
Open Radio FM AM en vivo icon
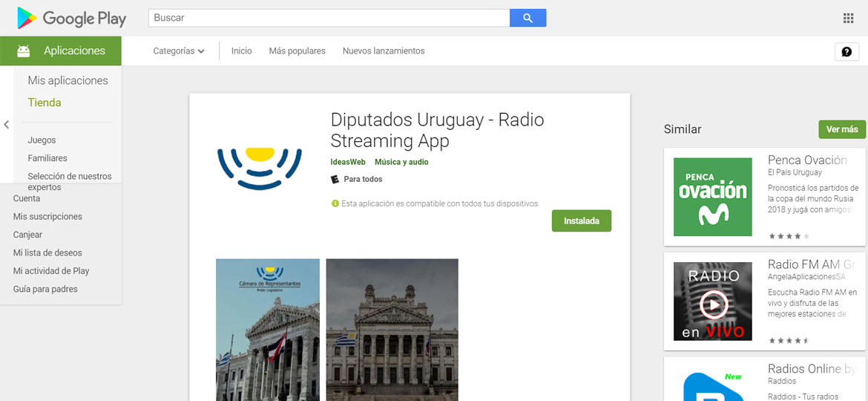(712, 301)
